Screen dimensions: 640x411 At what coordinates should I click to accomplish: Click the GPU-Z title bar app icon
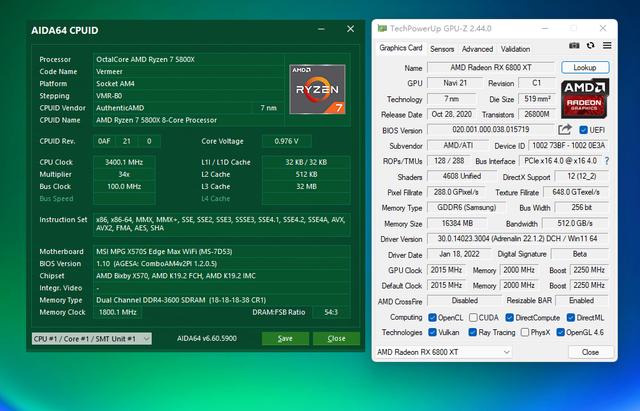coord(380,29)
